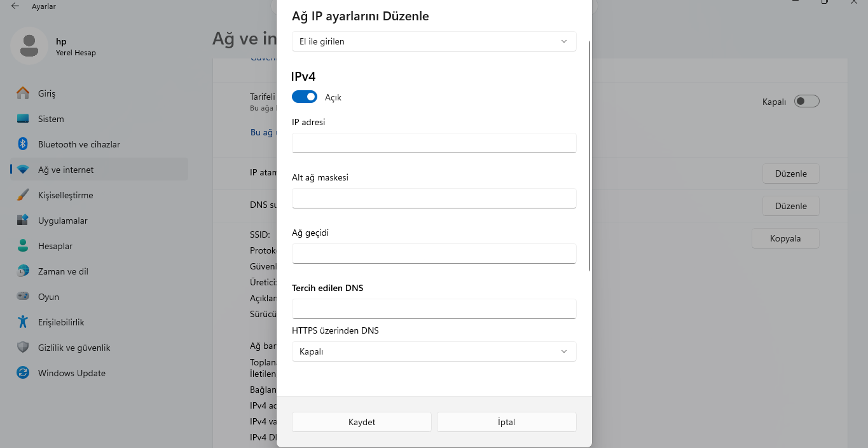Click the Ağ geçidi input field
Screen dimensions: 868x448
coord(434,254)
